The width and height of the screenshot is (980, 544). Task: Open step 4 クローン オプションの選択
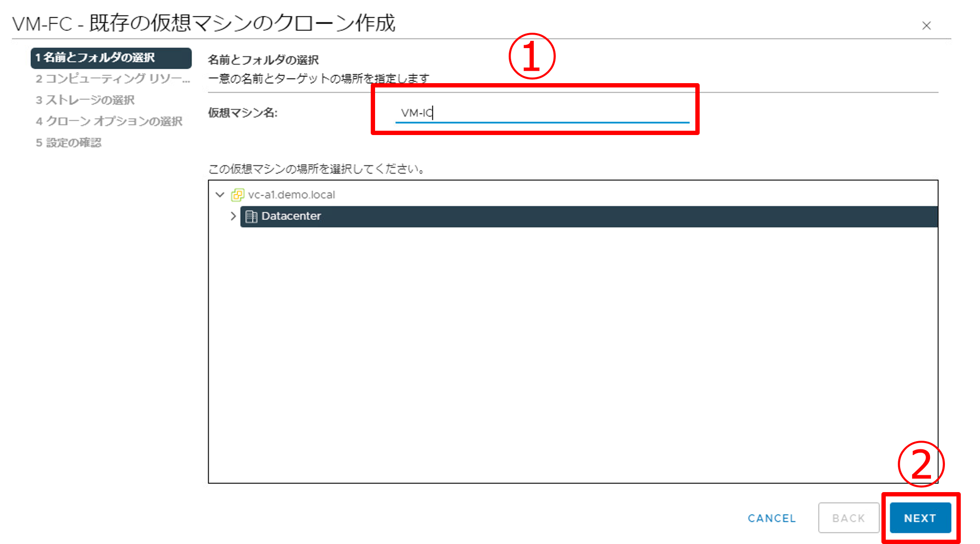[x=109, y=121]
